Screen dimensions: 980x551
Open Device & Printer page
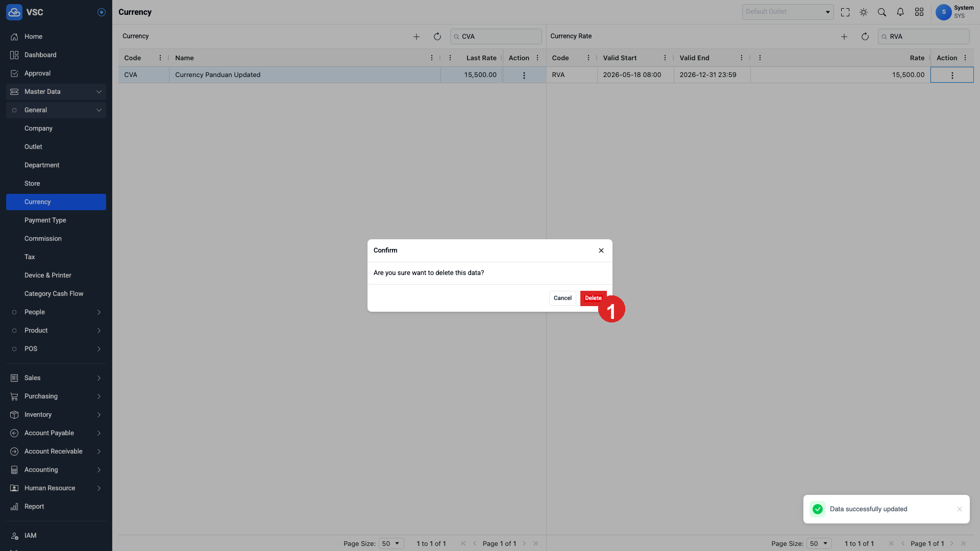[x=56, y=275]
